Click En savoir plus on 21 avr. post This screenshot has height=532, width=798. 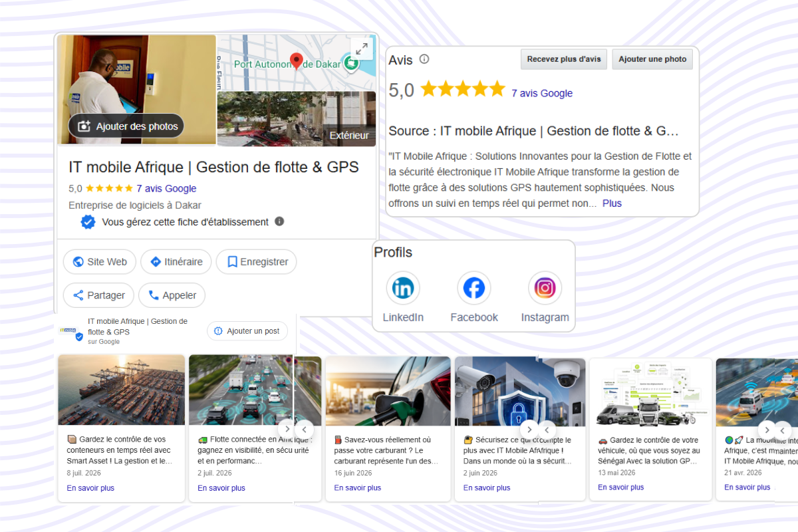coord(747,487)
